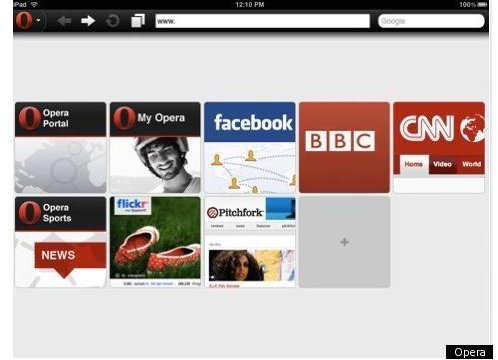Open the My Opera speed dial

(155, 147)
